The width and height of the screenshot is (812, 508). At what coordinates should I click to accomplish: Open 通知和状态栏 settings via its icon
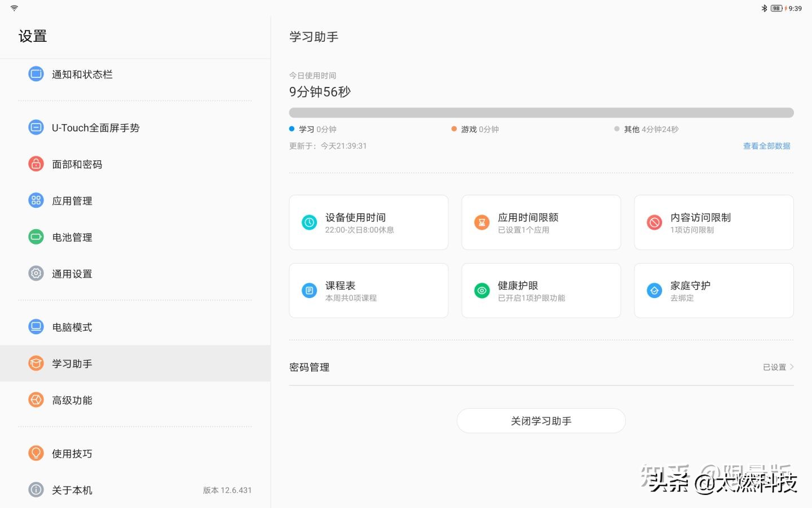coord(36,74)
